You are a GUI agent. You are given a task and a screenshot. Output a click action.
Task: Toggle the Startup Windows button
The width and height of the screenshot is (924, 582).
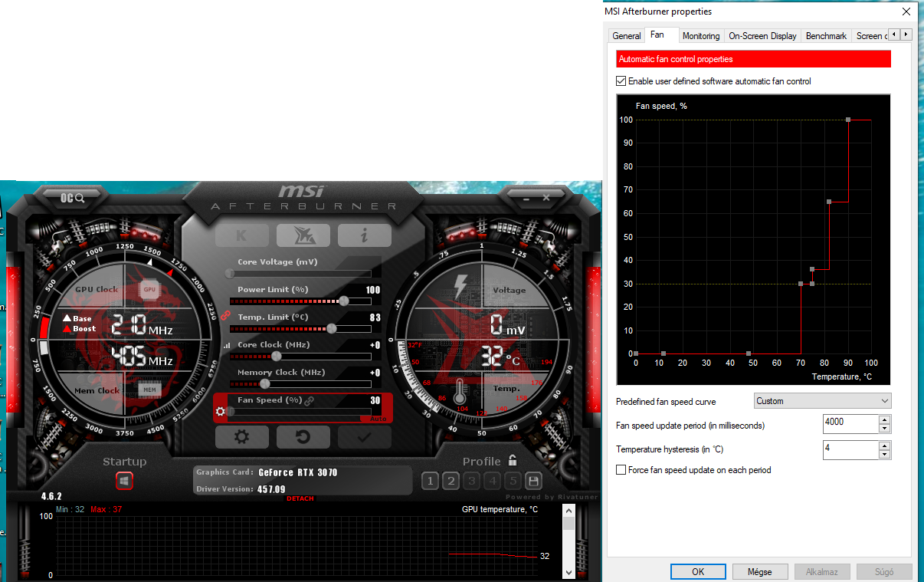click(x=124, y=481)
